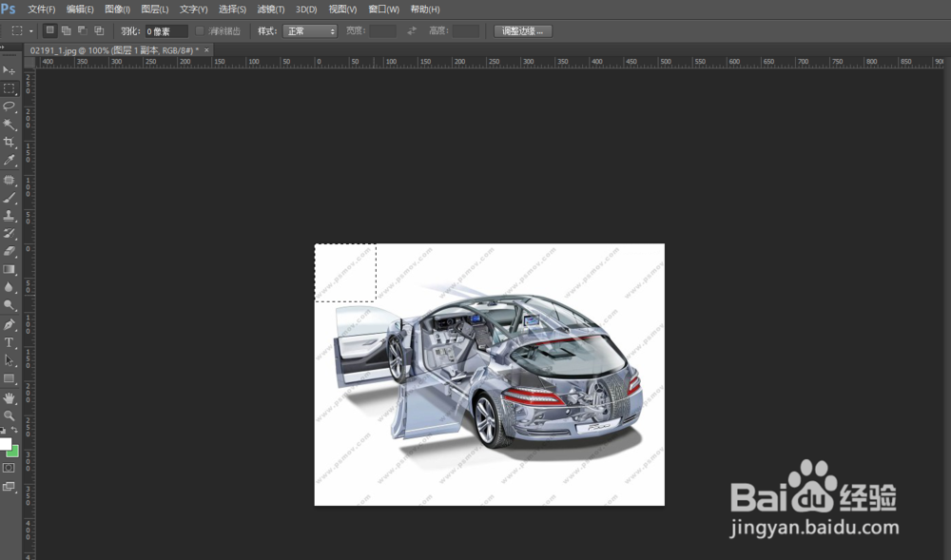Image resolution: width=951 pixels, height=560 pixels.
Task: Select the Eraser tool
Action: coord(10,251)
